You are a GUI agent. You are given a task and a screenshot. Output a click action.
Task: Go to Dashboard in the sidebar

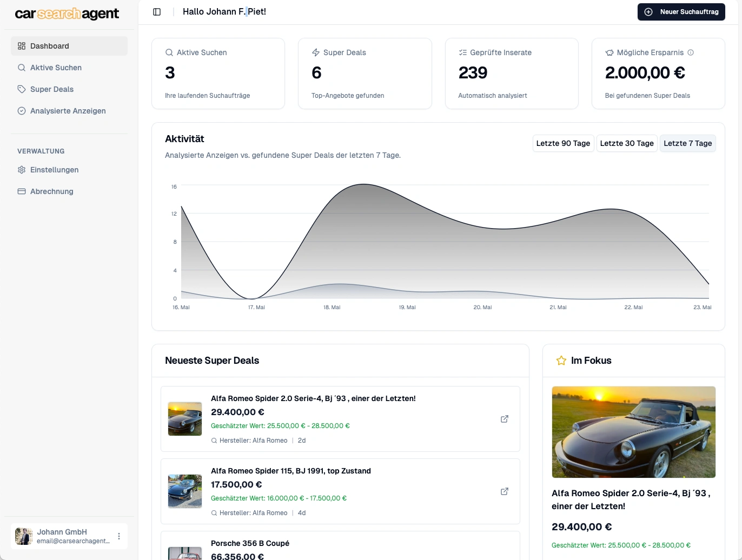(x=69, y=46)
